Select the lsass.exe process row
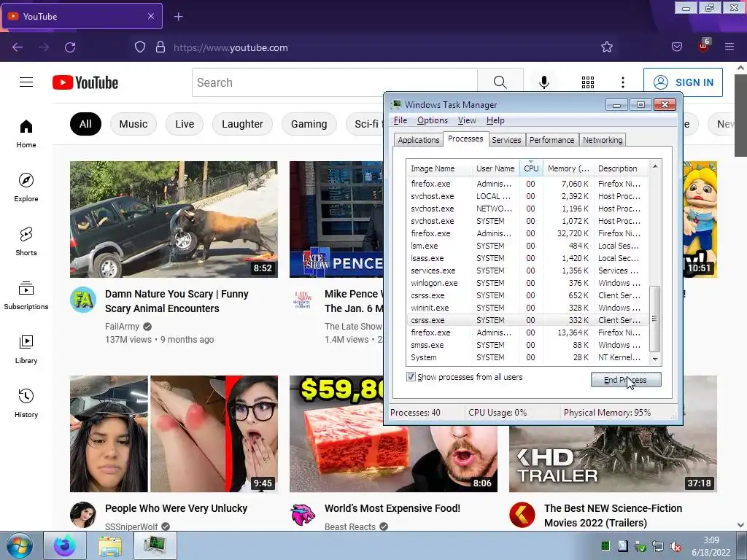 pyautogui.click(x=527, y=258)
